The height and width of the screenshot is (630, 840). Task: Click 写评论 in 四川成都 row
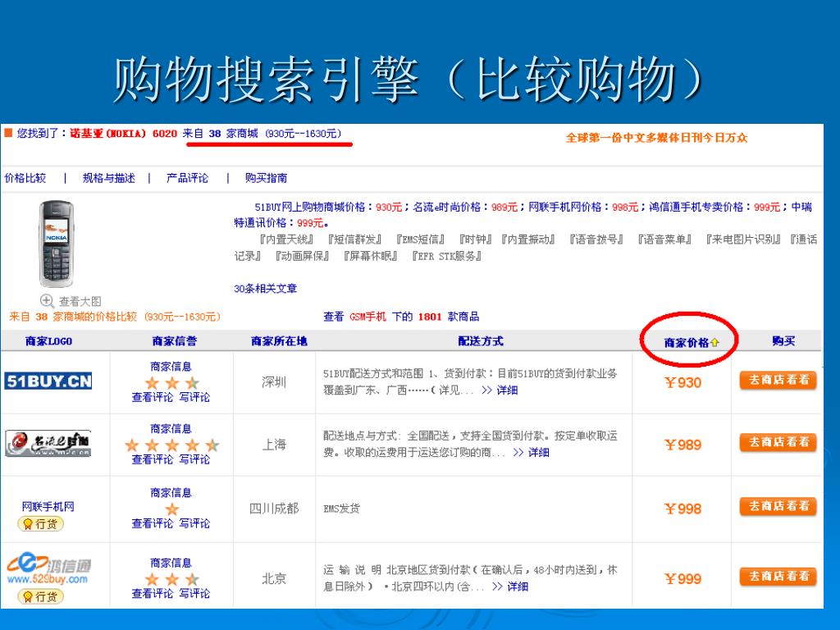pos(194,523)
